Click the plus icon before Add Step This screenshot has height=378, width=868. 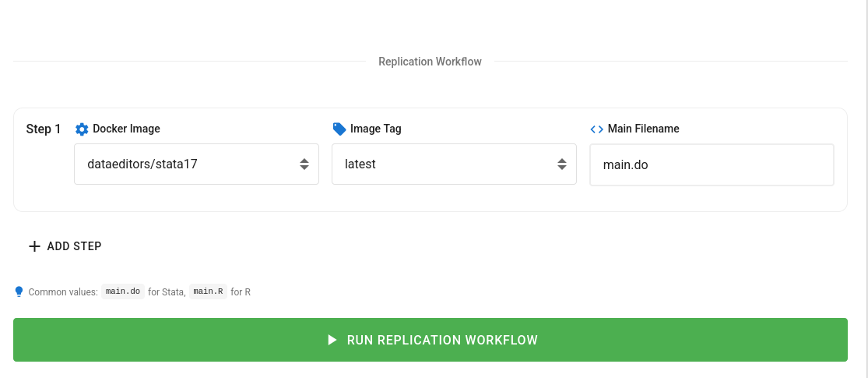(34, 246)
